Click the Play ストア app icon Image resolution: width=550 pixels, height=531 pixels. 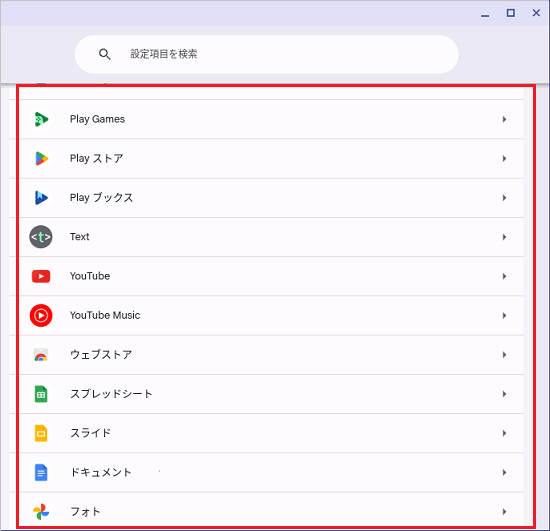coord(41,159)
